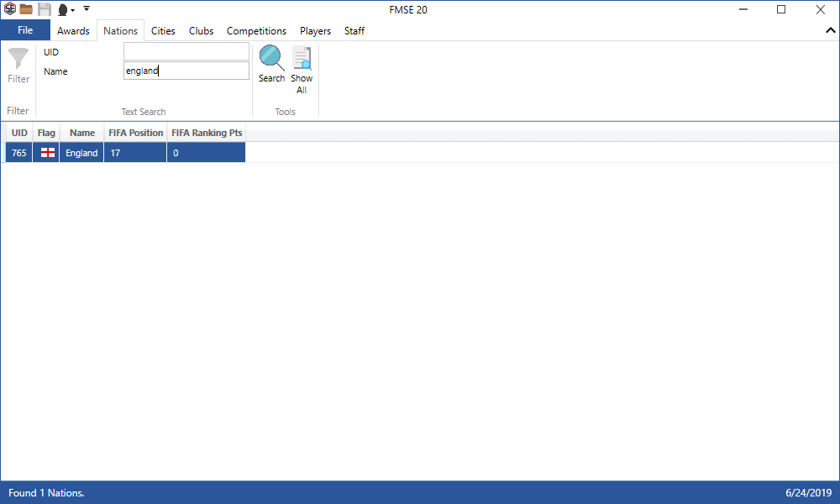Image resolution: width=840 pixels, height=504 pixels.
Task: Click the FIFA Ranking Pts column header
Action: click(x=206, y=133)
